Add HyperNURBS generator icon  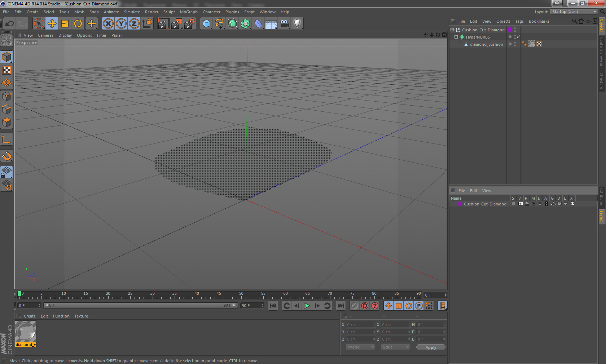pyautogui.click(x=232, y=24)
